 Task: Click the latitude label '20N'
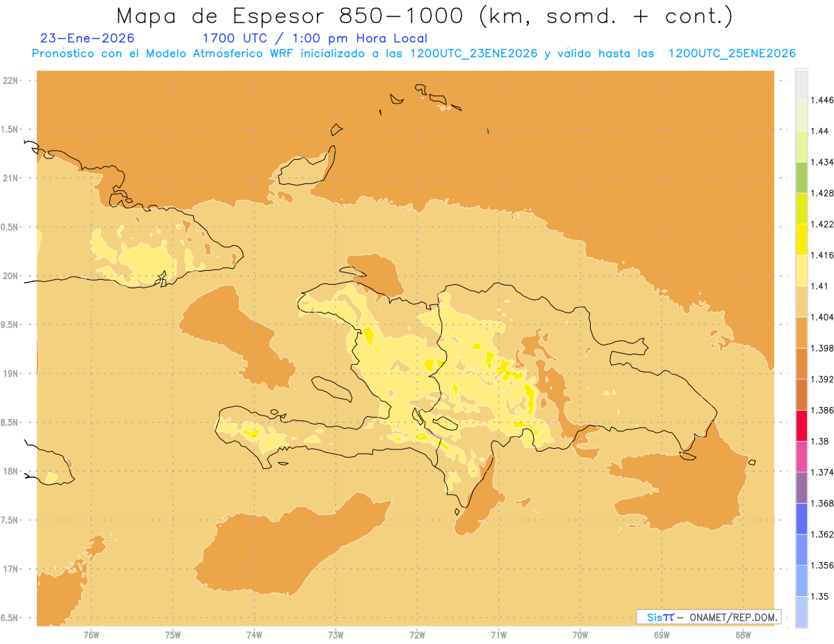tap(11, 276)
